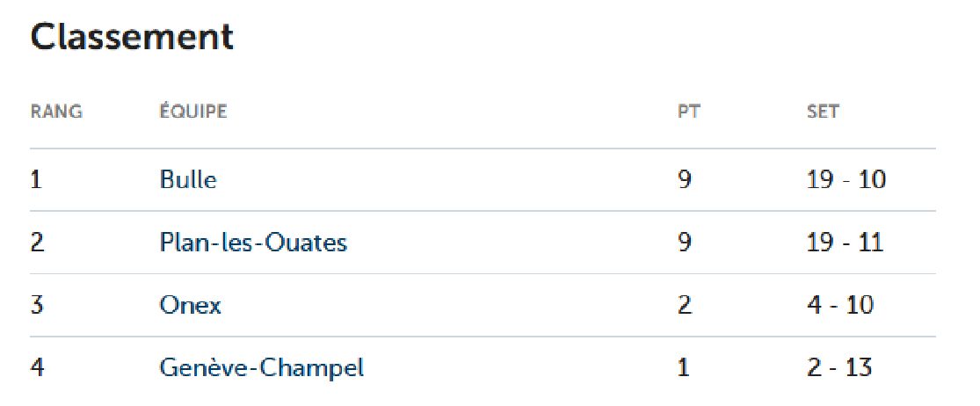Select Onex's points value 2

pyautogui.click(x=685, y=306)
